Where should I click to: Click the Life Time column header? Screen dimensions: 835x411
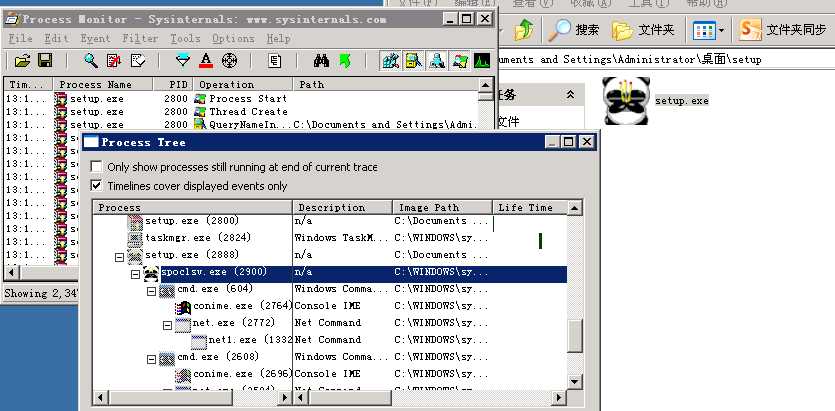530,208
